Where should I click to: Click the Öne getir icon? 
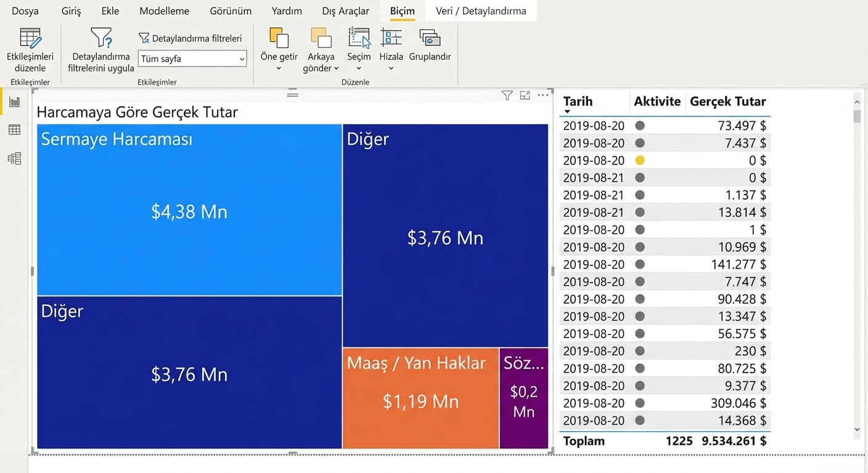[279, 38]
